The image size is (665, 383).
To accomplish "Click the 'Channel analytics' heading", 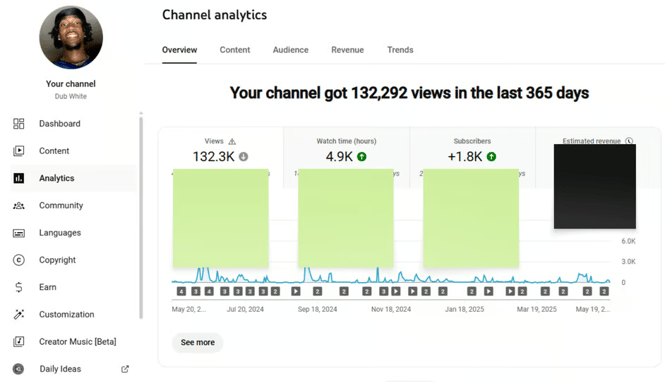I will pos(215,15).
